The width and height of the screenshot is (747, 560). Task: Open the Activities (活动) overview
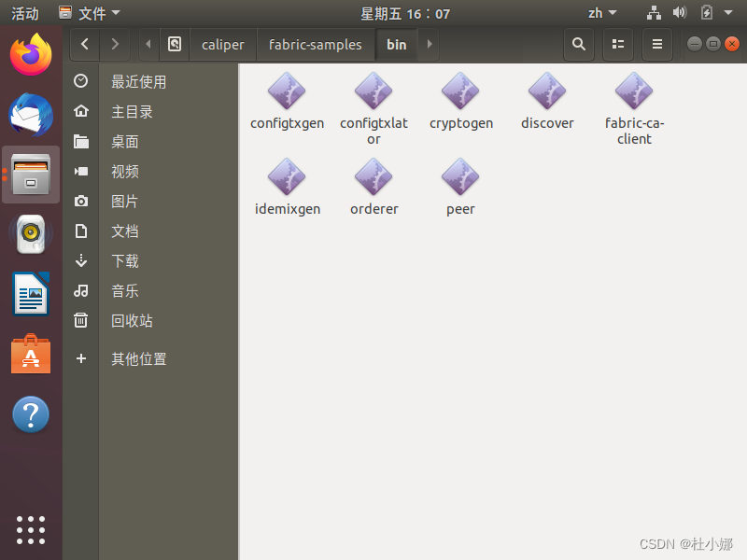coord(25,13)
